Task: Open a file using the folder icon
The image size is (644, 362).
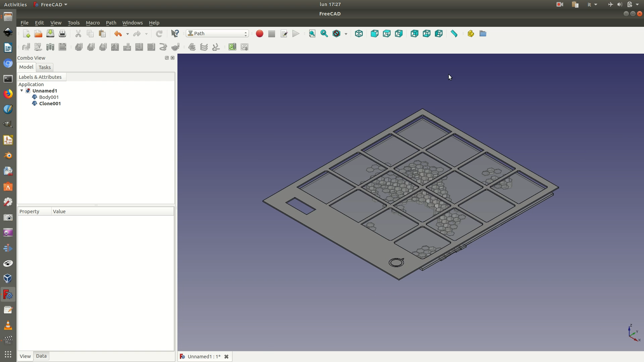Action: coord(38,34)
